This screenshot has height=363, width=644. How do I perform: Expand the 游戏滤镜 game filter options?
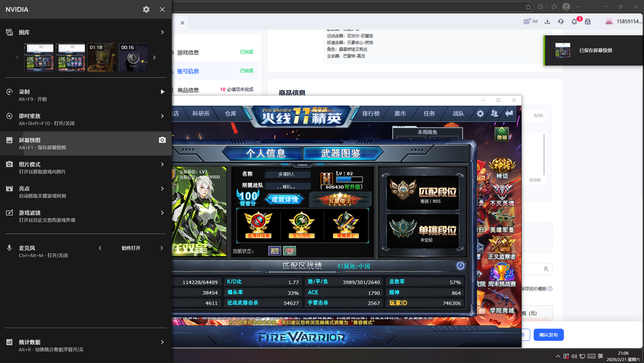pos(162,213)
